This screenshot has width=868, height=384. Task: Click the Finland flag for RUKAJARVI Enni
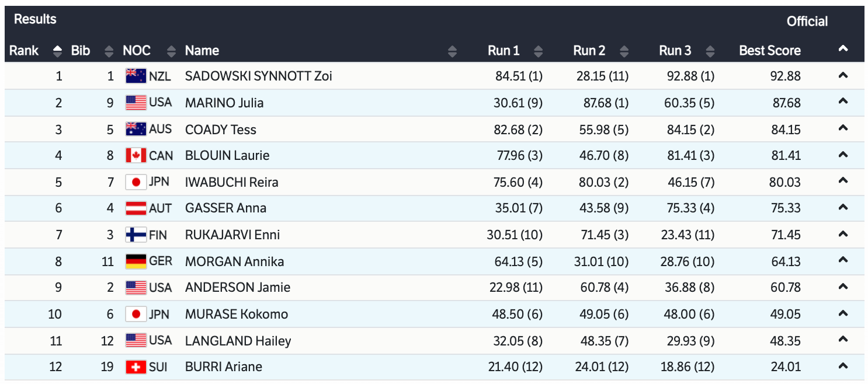[x=136, y=235]
